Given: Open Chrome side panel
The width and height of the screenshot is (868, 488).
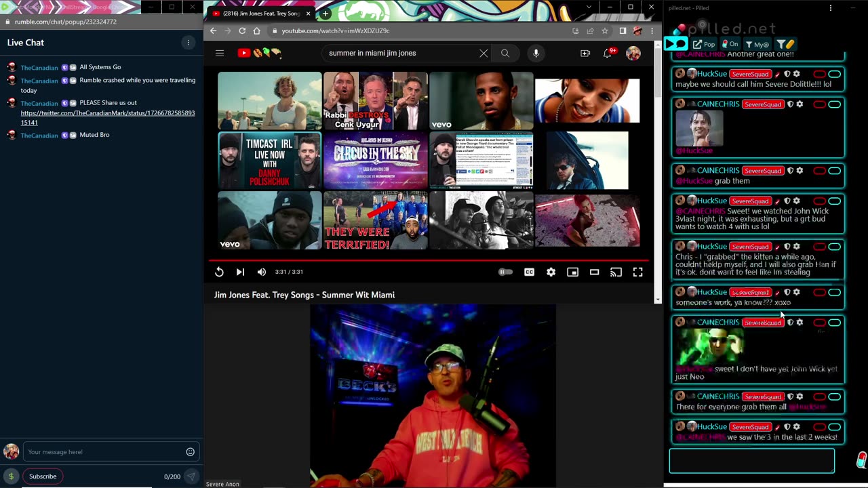Looking at the screenshot, I should click(x=623, y=30).
